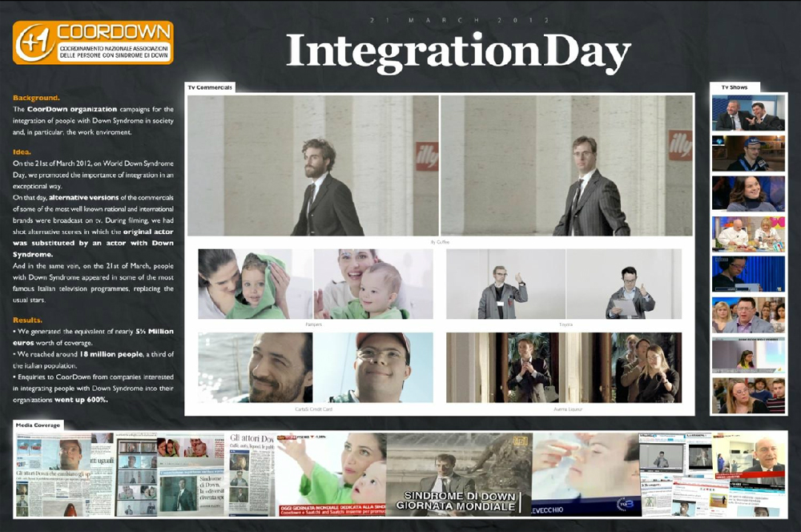
Task: Click the Idea. heading
Action: click(x=22, y=151)
